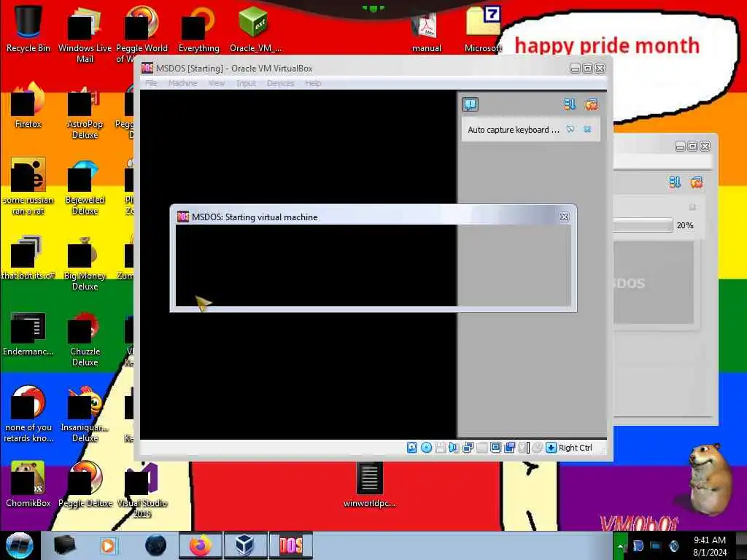This screenshot has height=560, width=747.
Task: Switch to Firefox in the taskbar
Action: [x=200, y=545]
